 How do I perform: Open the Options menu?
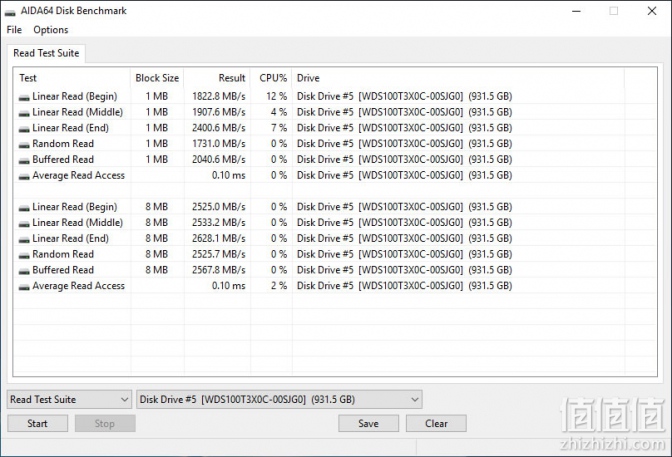(x=51, y=30)
